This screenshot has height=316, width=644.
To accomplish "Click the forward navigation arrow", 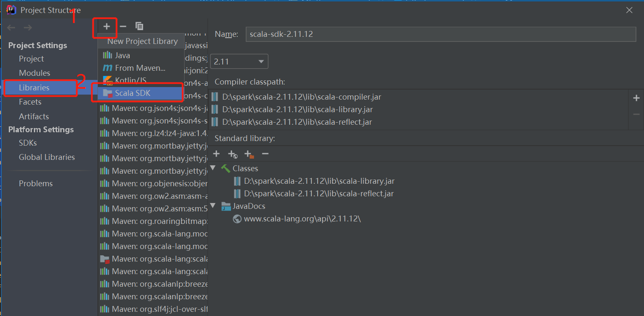I will (x=28, y=28).
